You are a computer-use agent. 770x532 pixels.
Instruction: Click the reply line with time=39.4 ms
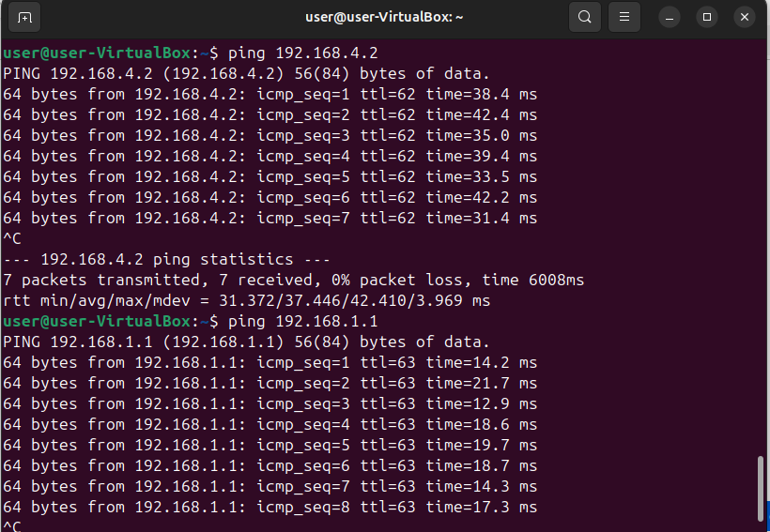click(x=270, y=156)
